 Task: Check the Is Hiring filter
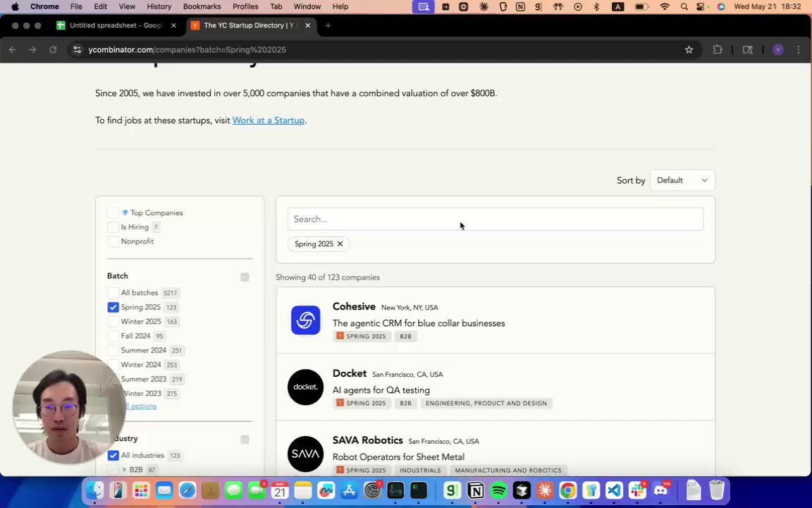pyautogui.click(x=113, y=227)
